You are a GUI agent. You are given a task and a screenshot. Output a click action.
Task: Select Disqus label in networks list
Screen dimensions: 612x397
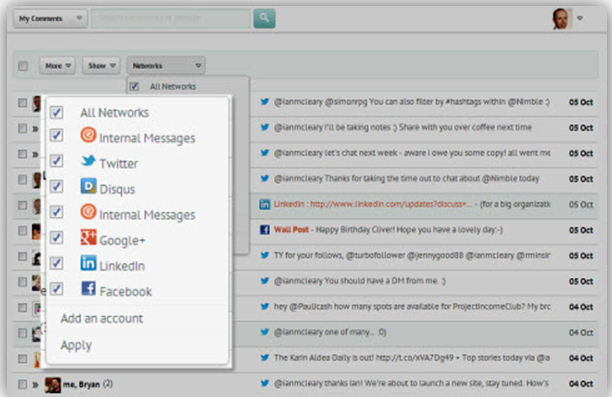click(117, 189)
